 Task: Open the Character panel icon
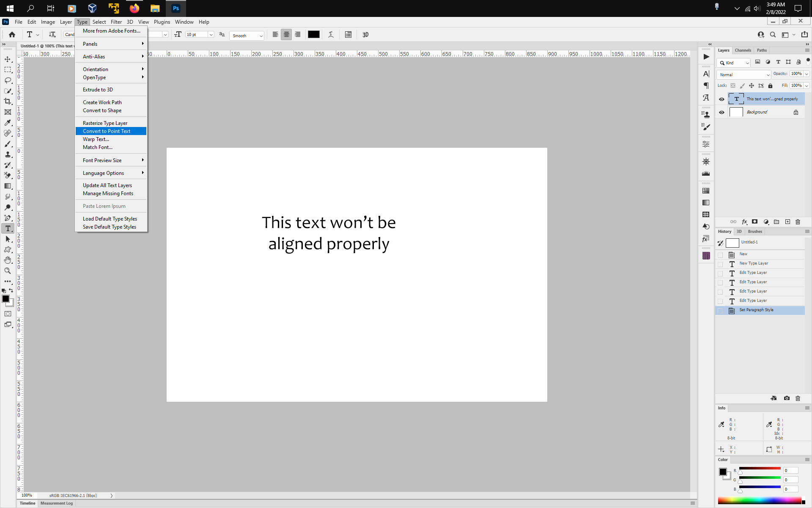(x=706, y=74)
